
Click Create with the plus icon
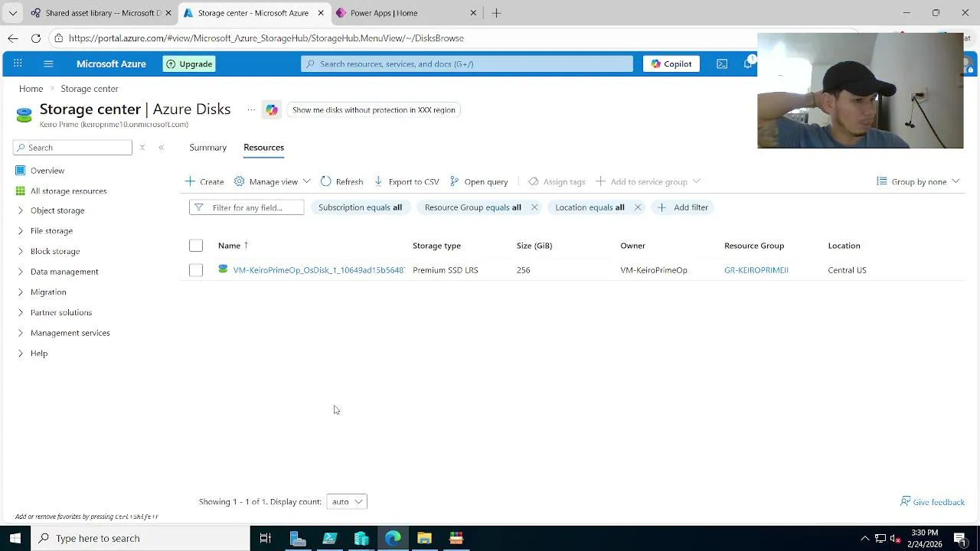(x=204, y=181)
